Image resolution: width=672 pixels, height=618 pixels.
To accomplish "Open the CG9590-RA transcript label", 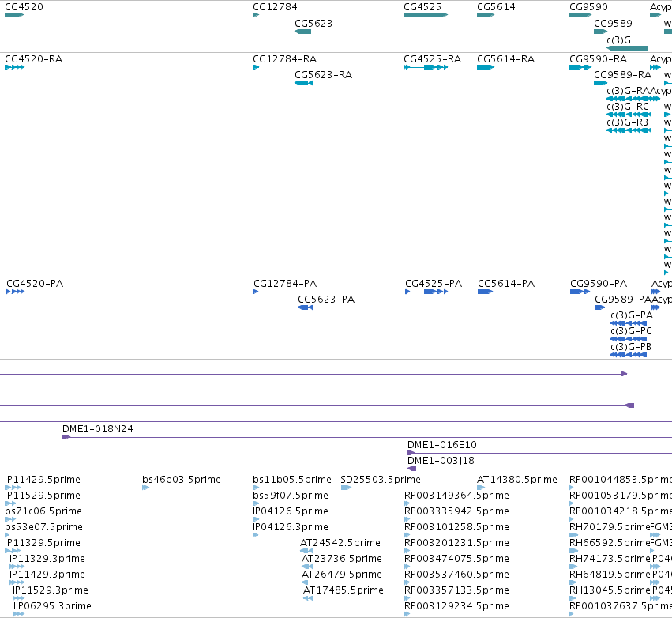I will click(598, 59).
